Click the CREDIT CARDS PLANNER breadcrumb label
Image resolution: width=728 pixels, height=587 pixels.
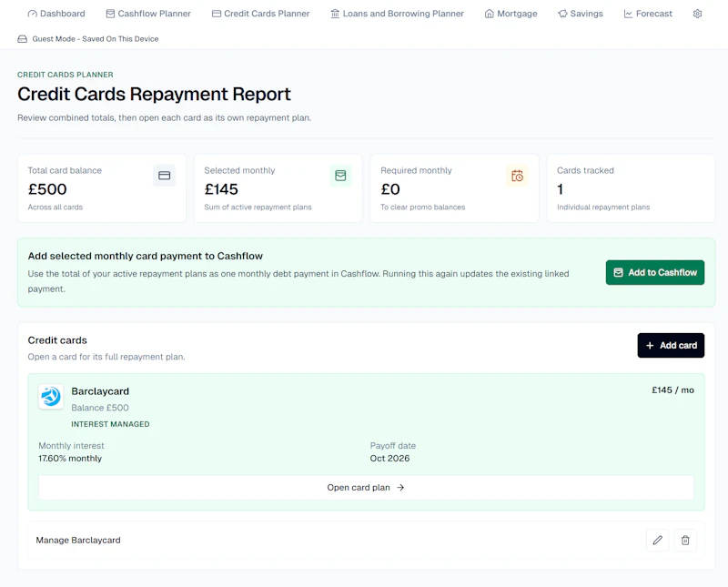(x=66, y=75)
